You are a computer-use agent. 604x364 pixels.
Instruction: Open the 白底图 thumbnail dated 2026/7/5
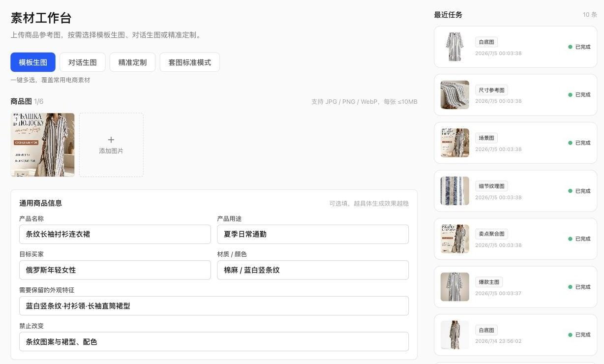pyautogui.click(x=455, y=47)
